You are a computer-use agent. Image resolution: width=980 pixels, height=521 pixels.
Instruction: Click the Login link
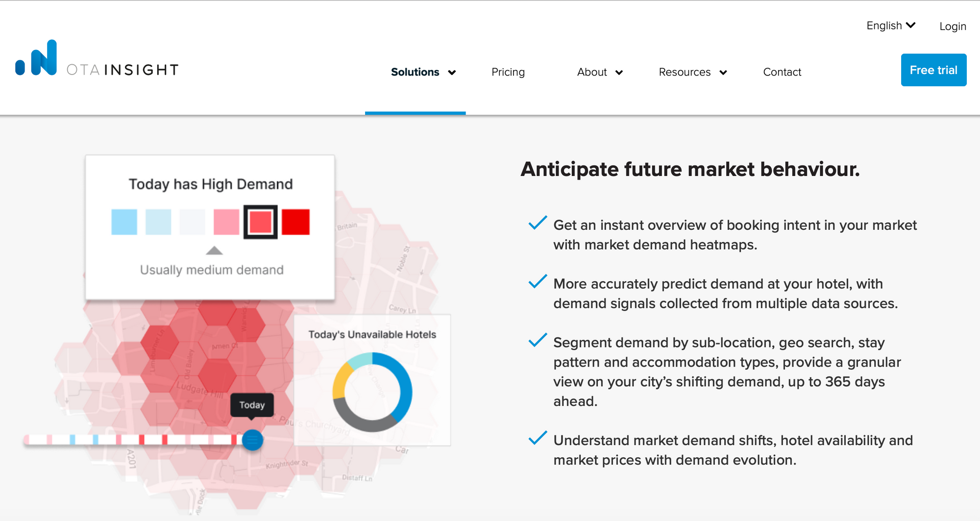953,26
